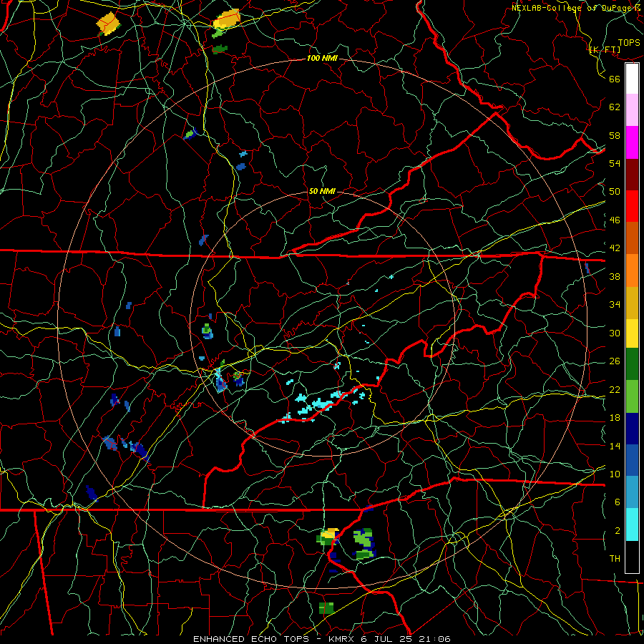Viewport: 644px width, 644px height.
Task: Pick the light orange legend swatch
Action: click(x=632, y=270)
